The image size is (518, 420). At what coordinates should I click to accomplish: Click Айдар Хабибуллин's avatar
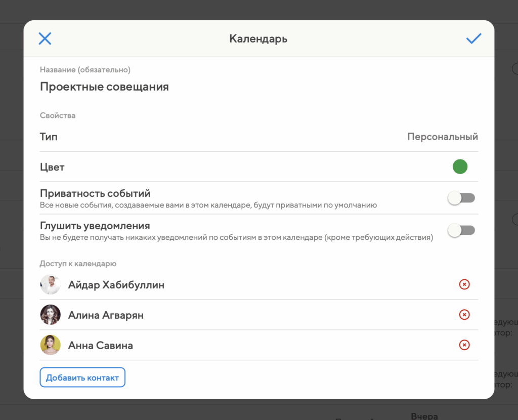click(x=51, y=285)
